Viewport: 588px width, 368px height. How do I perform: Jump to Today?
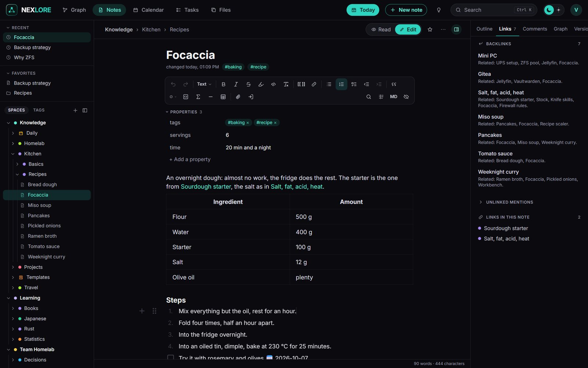pyautogui.click(x=363, y=10)
